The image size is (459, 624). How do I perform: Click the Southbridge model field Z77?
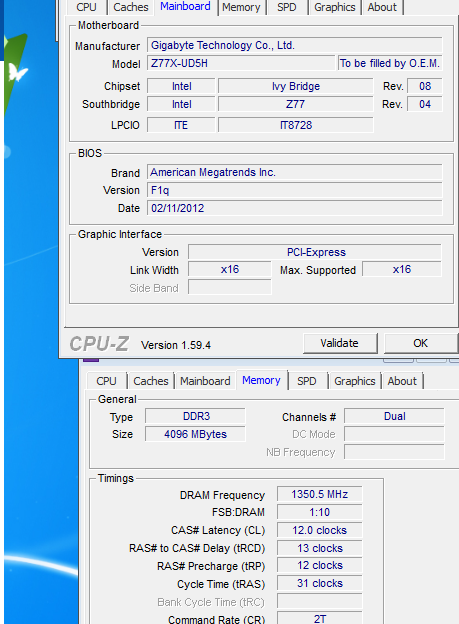pos(296,104)
